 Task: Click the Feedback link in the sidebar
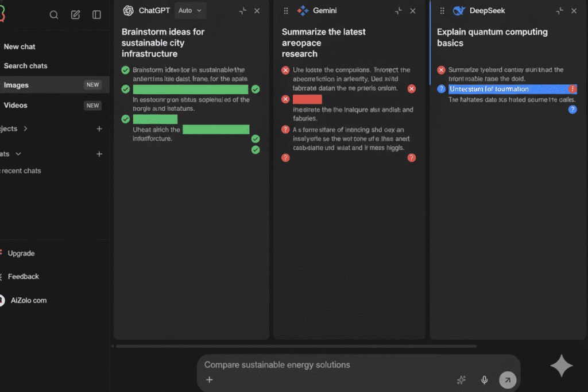point(24,277)
